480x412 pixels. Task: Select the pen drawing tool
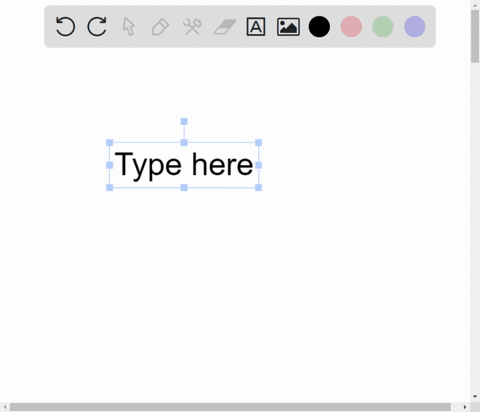tap(160, 27)
